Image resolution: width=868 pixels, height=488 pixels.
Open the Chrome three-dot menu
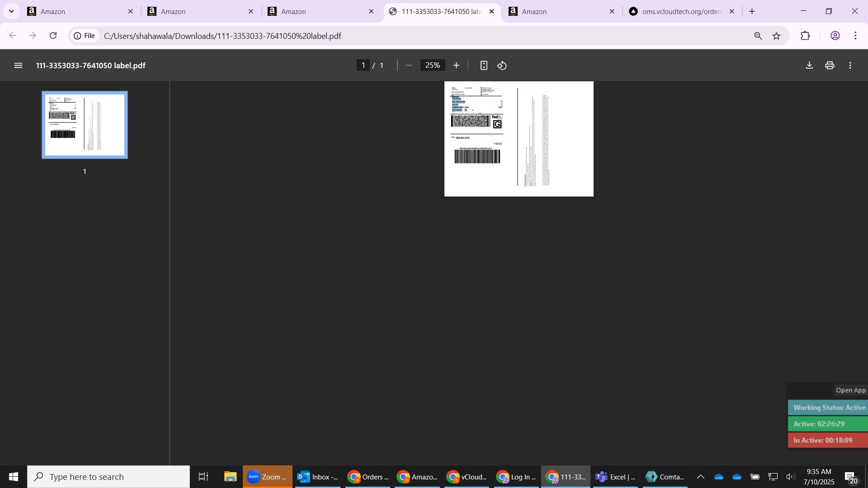click(855, 36)
